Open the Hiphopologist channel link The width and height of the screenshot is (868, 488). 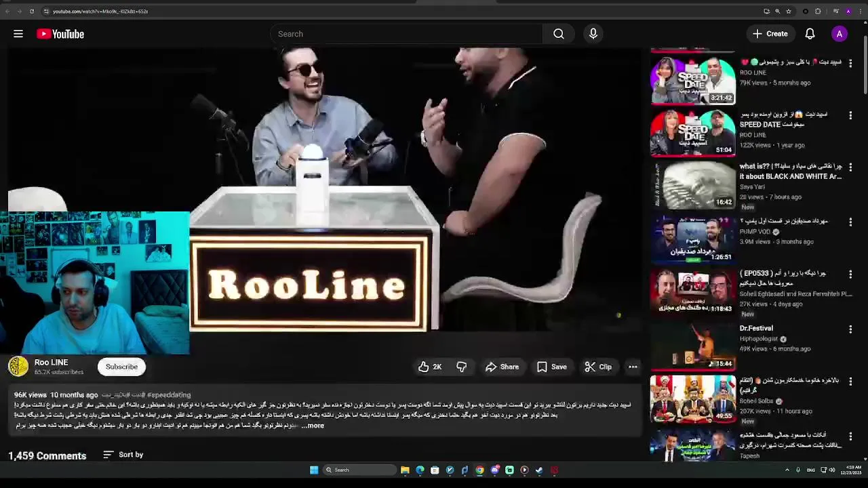coord(759,339)
